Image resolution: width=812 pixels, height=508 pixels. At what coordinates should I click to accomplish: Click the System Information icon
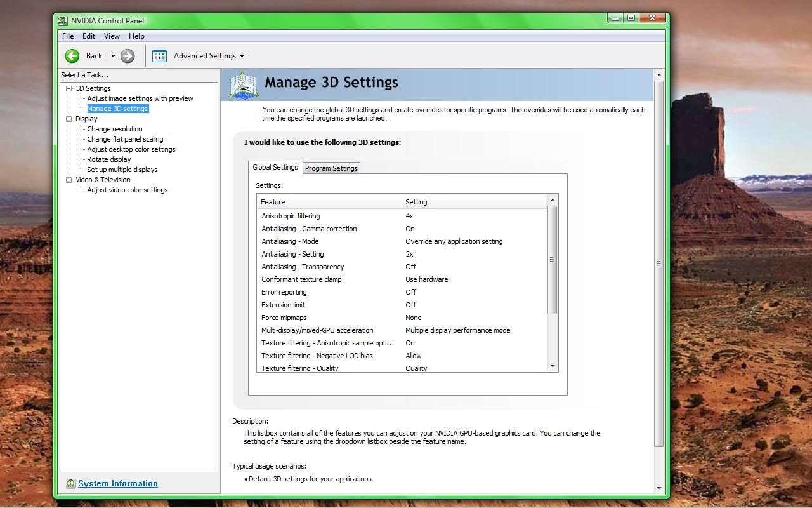(x=70, y=484)
